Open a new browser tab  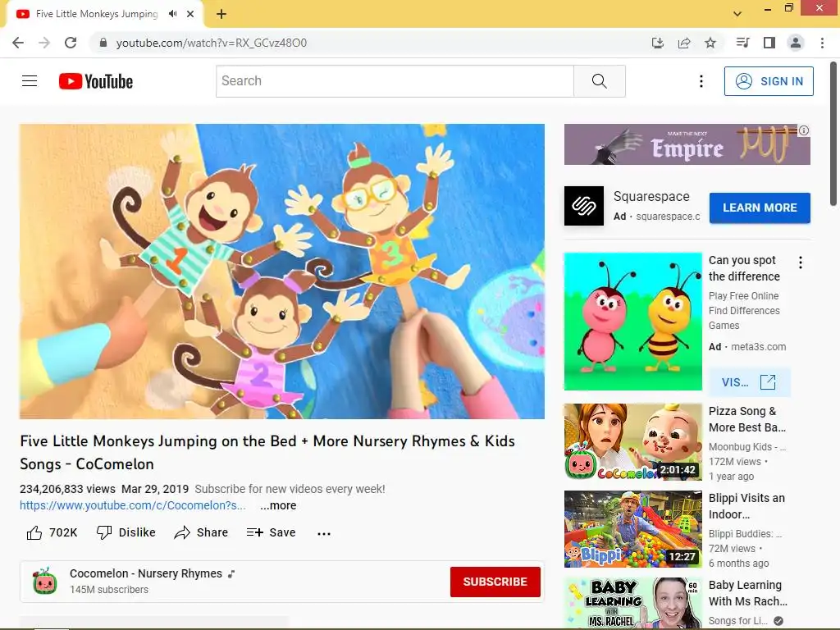pos(221,14)
